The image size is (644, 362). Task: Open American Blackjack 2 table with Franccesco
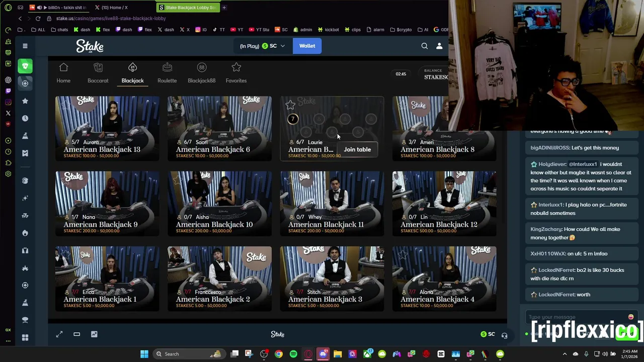[x=219, y=278]
